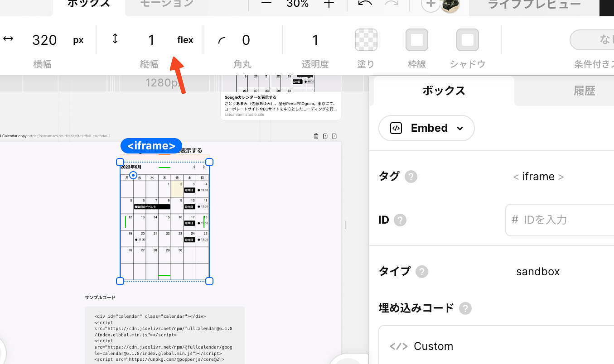The image size is (614, 364).
Task: Open the 塗り fill color swatch
Action: [x=366, y=40]
